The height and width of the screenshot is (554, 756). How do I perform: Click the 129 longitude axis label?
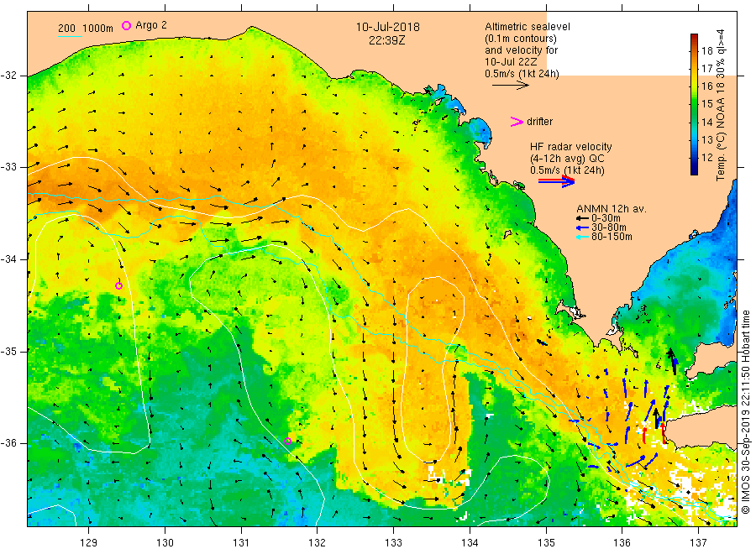click(x=89, y=543)
